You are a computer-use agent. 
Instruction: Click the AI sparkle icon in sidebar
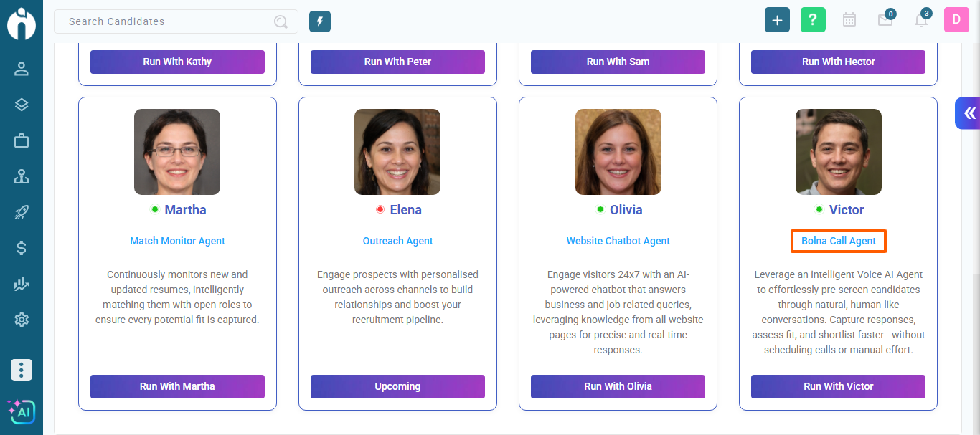(x=22, y=411)
